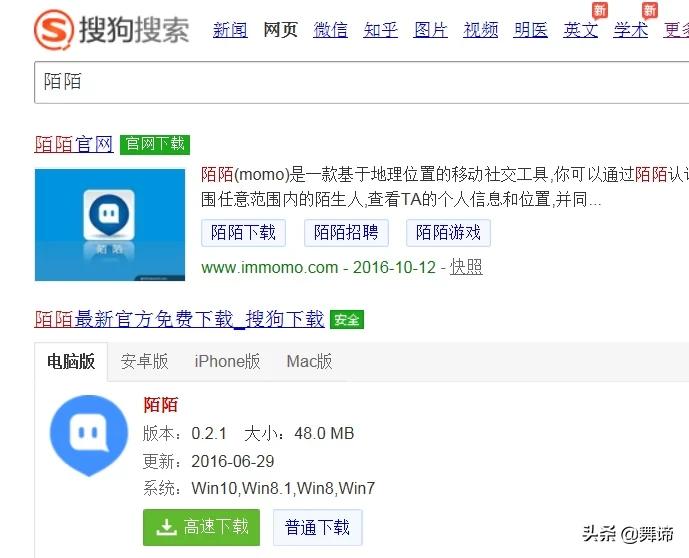Click the 陌陌下载 sublink button
689x558 pixels.
point(243,233)
